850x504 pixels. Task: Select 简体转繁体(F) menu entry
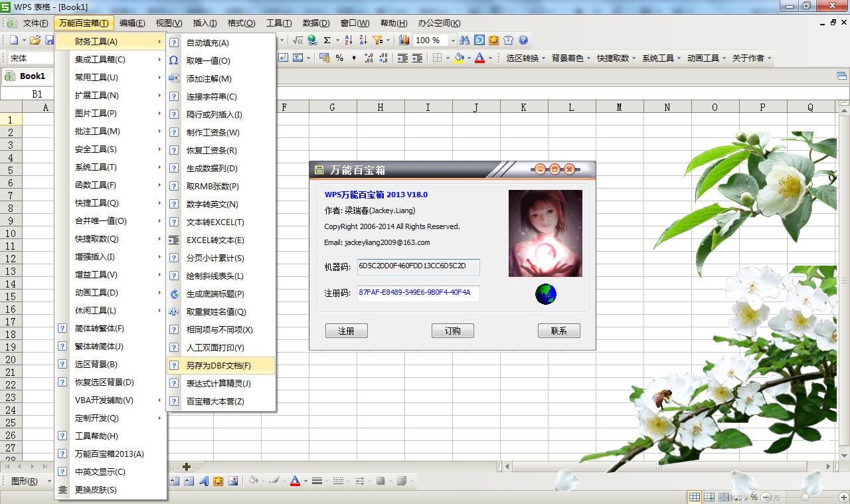111,329
